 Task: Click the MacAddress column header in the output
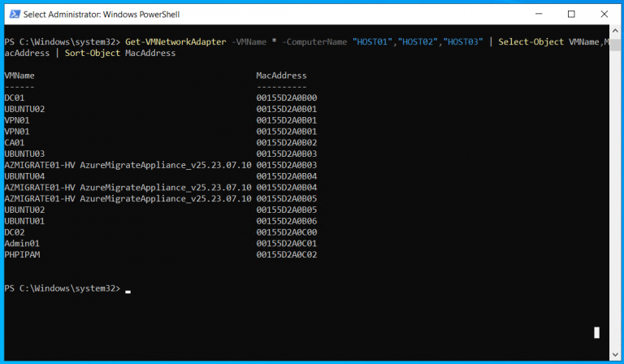coord(281,76)
